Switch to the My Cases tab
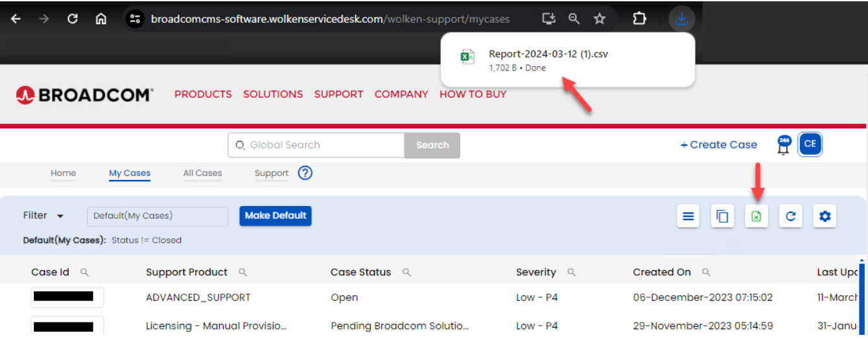Screen dimensions: 868x340 130,173
